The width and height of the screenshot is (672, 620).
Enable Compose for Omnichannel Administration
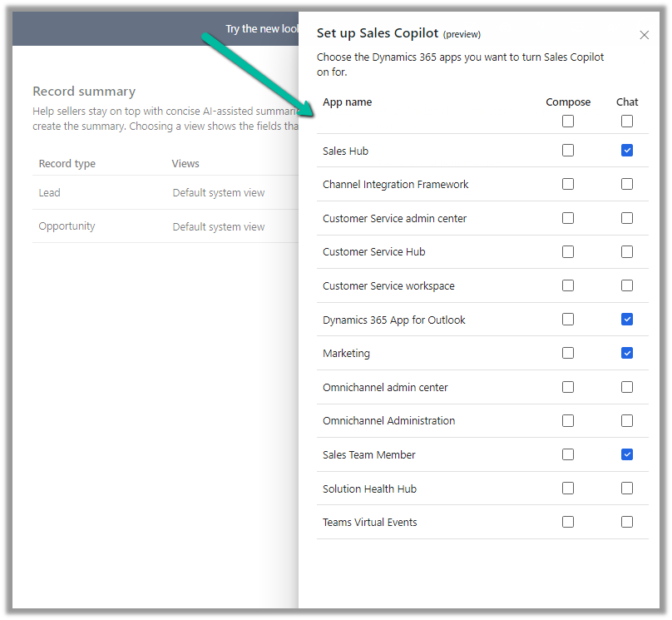point(568,421)
